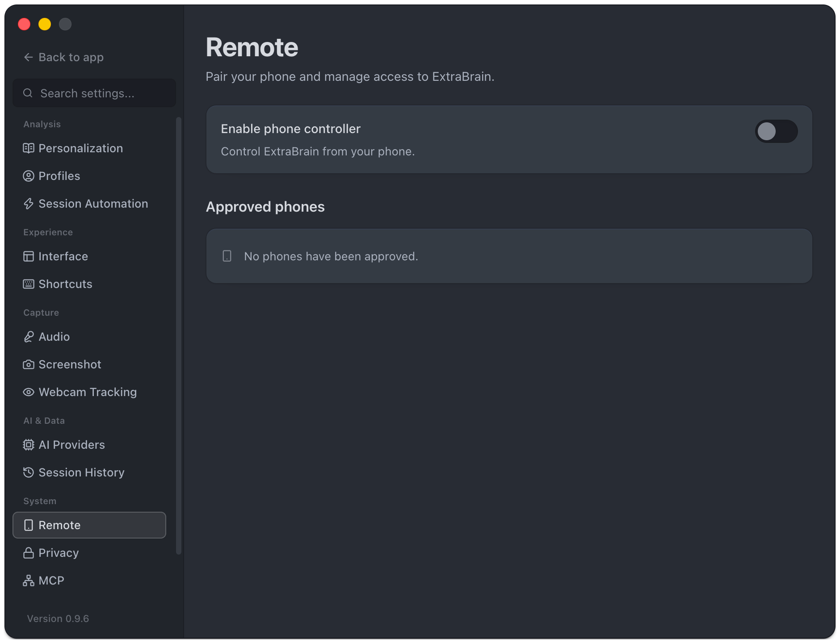Image resolution: width=840 pixels, height=643 pixels.
Task: Click the red close window button
Action: (x=24, y=24)
